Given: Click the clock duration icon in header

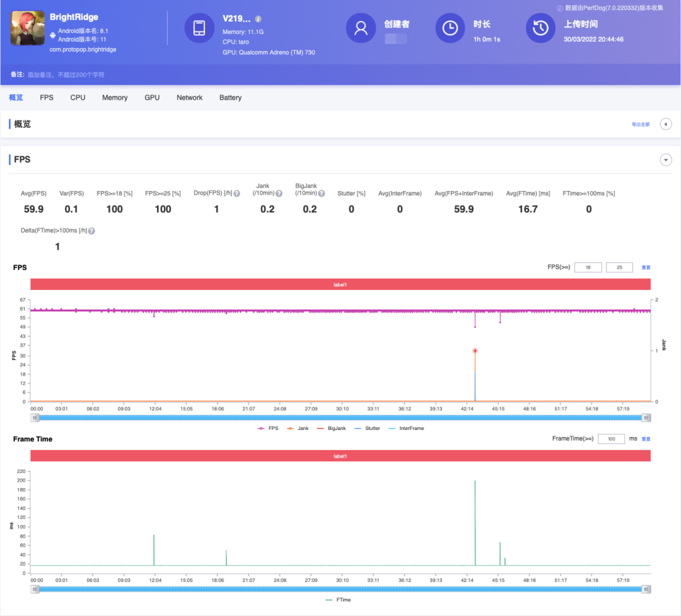Looking at the screenshot, I should click(450, 28).
